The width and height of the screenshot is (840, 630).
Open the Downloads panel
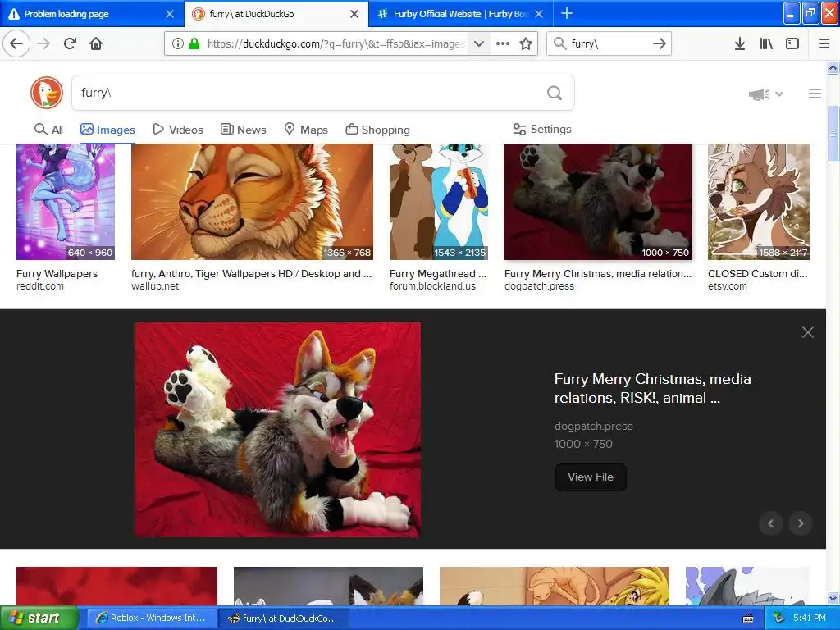[740, 43]
